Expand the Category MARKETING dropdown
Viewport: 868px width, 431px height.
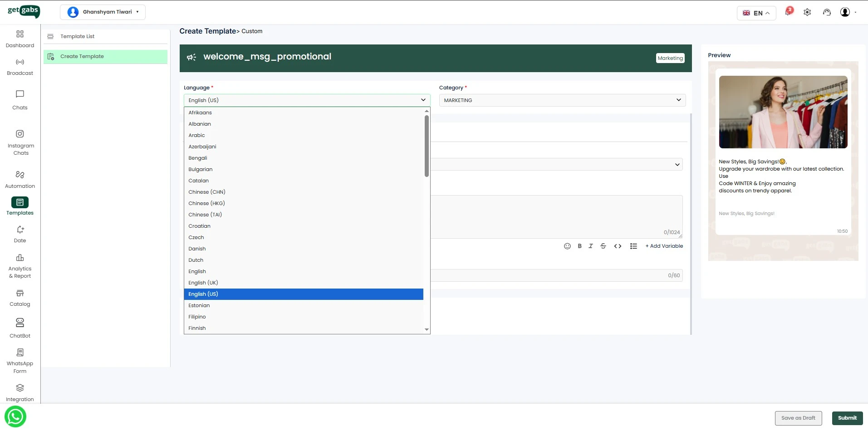(562, 100)
